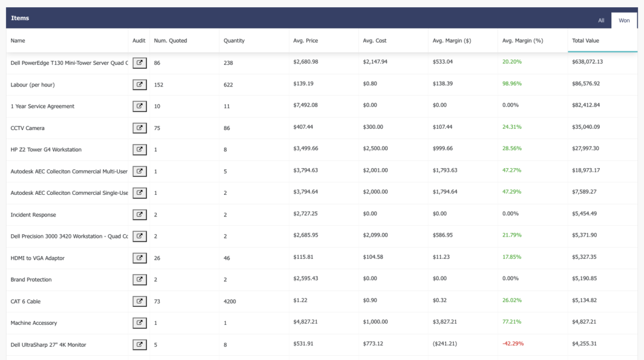Select 'Incident Response' item name

coord(33,215)
